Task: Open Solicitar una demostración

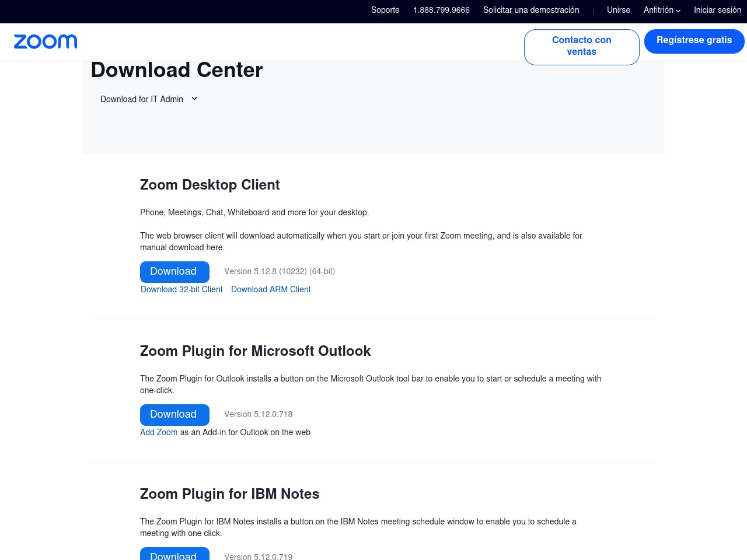Action: click(x=531, y=10)
